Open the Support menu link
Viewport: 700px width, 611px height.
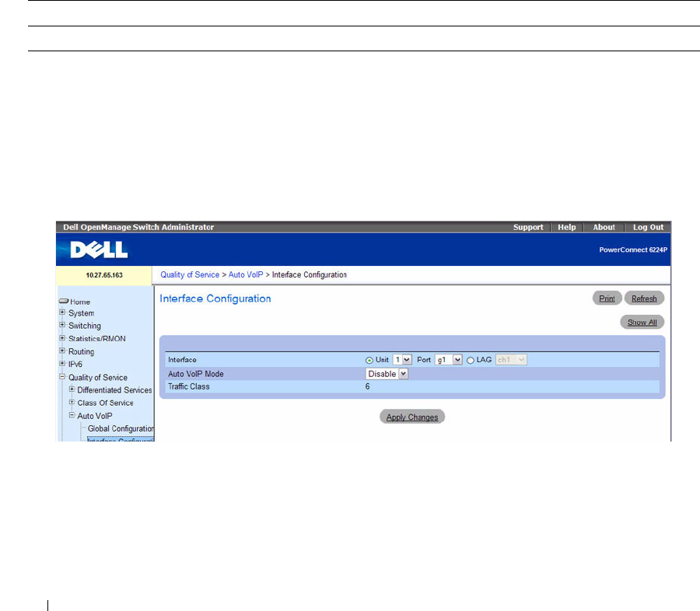click(528, 227)
